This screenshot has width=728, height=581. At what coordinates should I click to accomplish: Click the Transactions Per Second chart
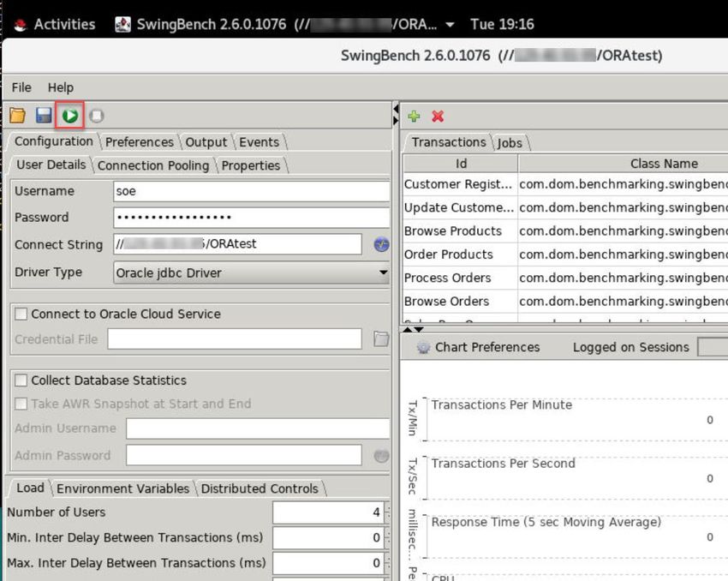[576, 478]
